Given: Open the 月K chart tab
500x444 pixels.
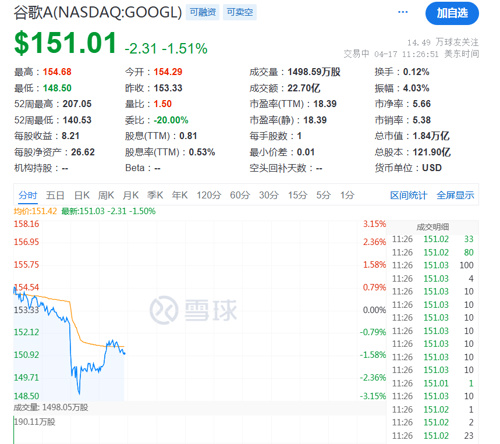Looking at the screenshot, I should point(131,195).
